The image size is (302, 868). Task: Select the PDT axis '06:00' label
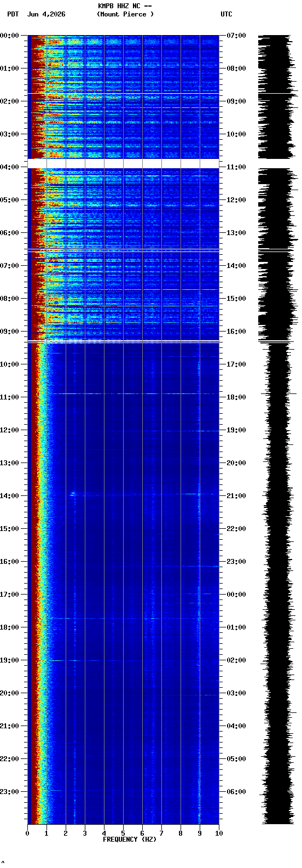[x=10, y=233]
